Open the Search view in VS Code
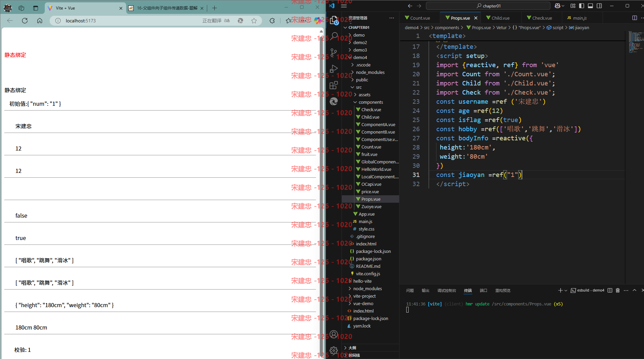The height and width of the screenshot is (359, 644). 334,36
